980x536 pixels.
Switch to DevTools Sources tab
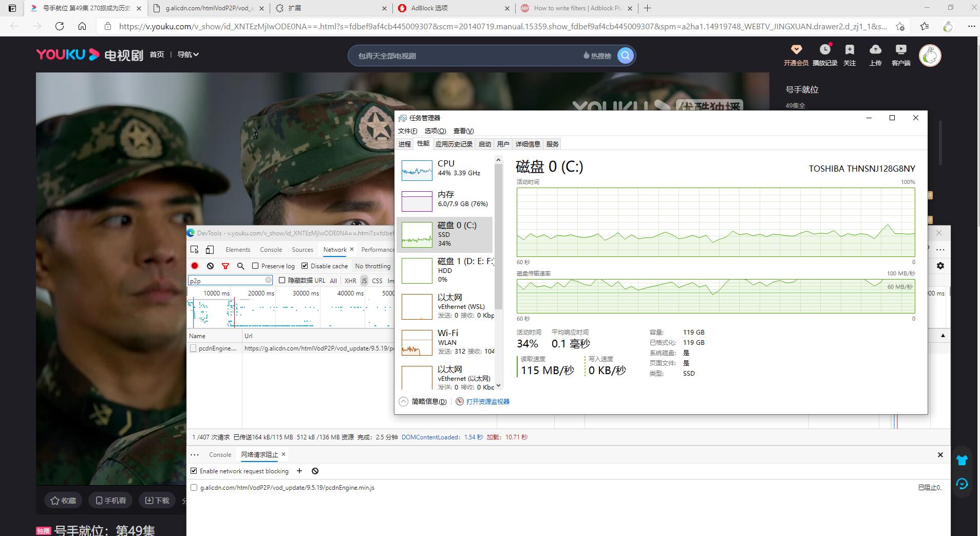point(303,249)
